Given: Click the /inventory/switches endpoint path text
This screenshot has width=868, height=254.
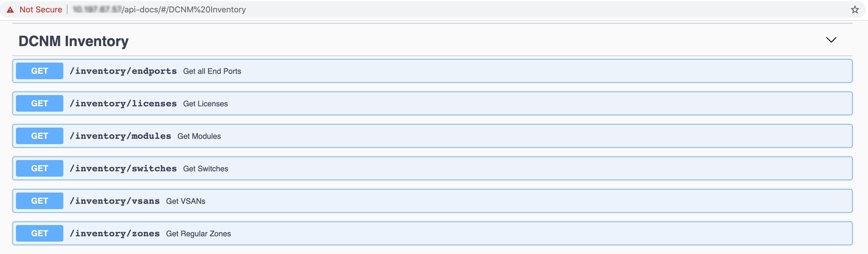Looking at the screenshot, I should coord(124,168).
